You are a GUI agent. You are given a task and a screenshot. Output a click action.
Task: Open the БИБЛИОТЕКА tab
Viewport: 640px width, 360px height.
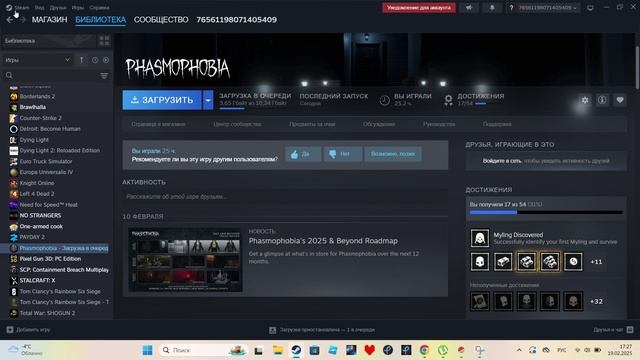pyautogui.click(x=100, y=20)
